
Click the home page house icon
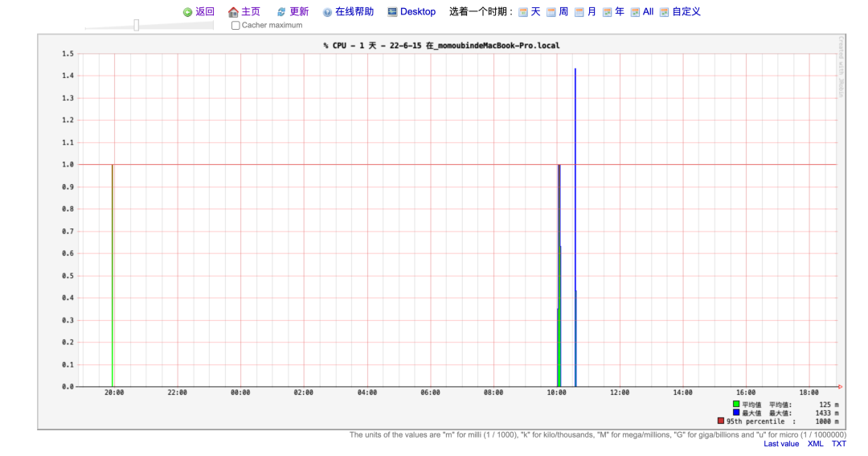pos(233,12)
